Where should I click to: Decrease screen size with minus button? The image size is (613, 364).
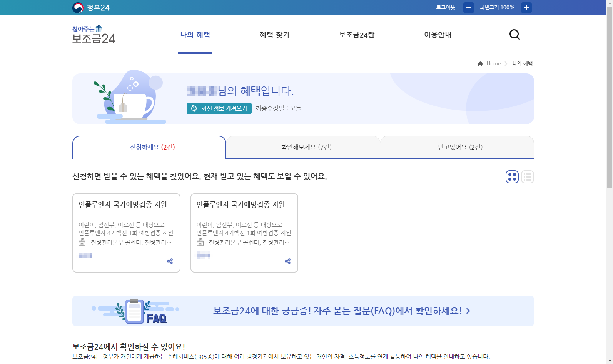click(468, 8)
